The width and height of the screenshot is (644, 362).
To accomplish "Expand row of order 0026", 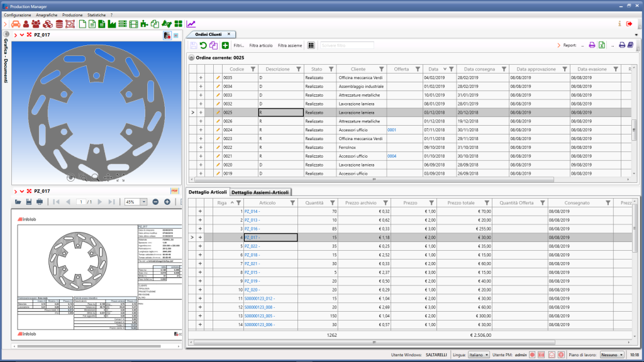I will [201, 121].
